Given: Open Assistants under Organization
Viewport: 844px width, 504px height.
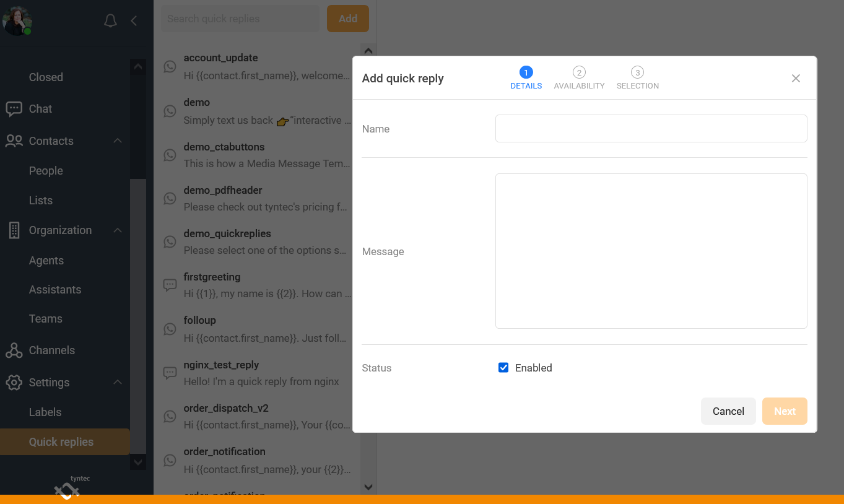Looking at the screenshot, I should (x=55, y=290).
